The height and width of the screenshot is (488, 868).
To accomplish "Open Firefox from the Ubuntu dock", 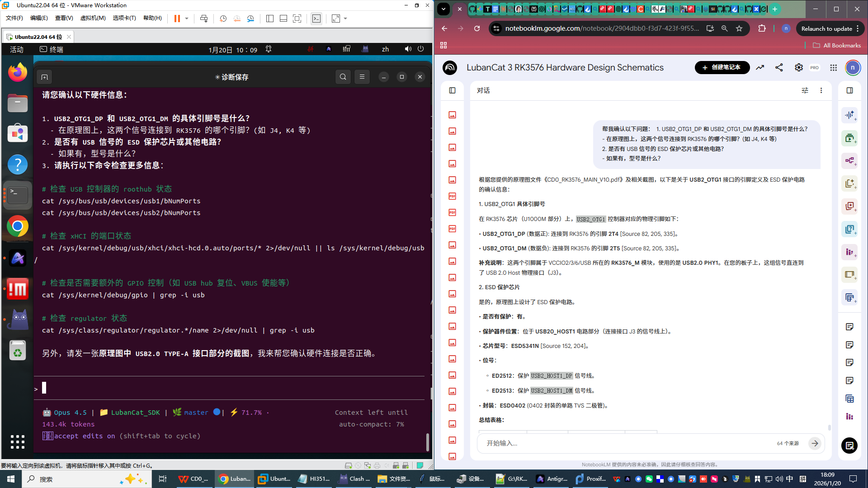I will 18,72.
